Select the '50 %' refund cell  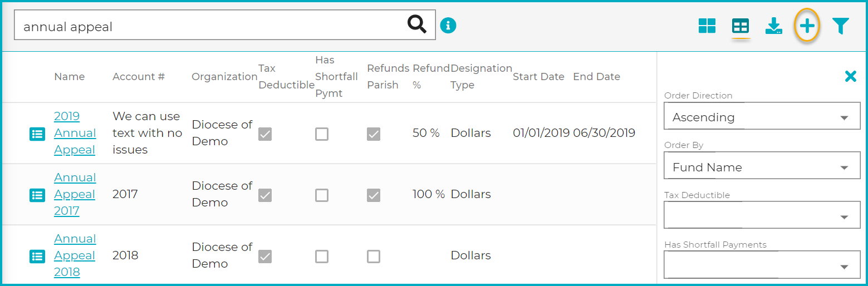pos(426,134)
